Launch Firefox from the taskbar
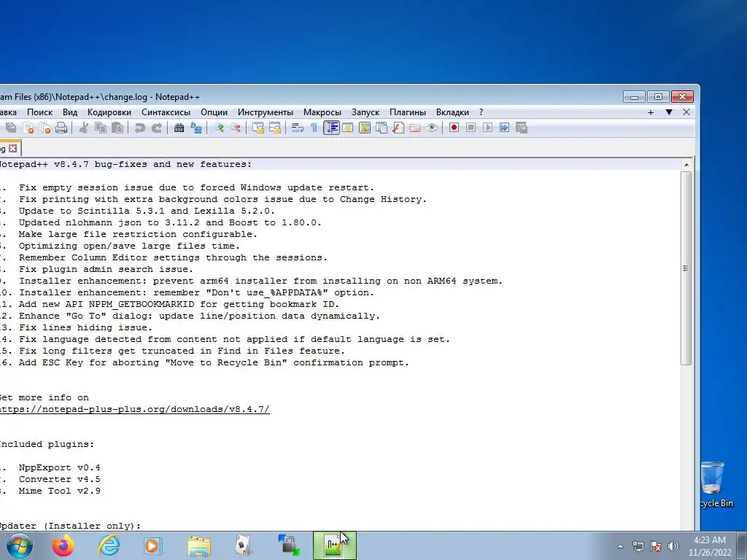The image size is (747, 560). pos(63,545)
